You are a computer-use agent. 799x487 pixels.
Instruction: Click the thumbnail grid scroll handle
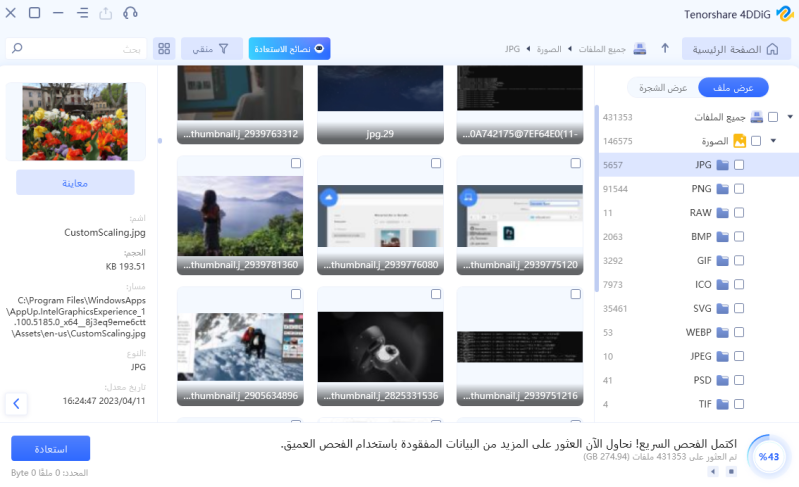pos(160,141)
